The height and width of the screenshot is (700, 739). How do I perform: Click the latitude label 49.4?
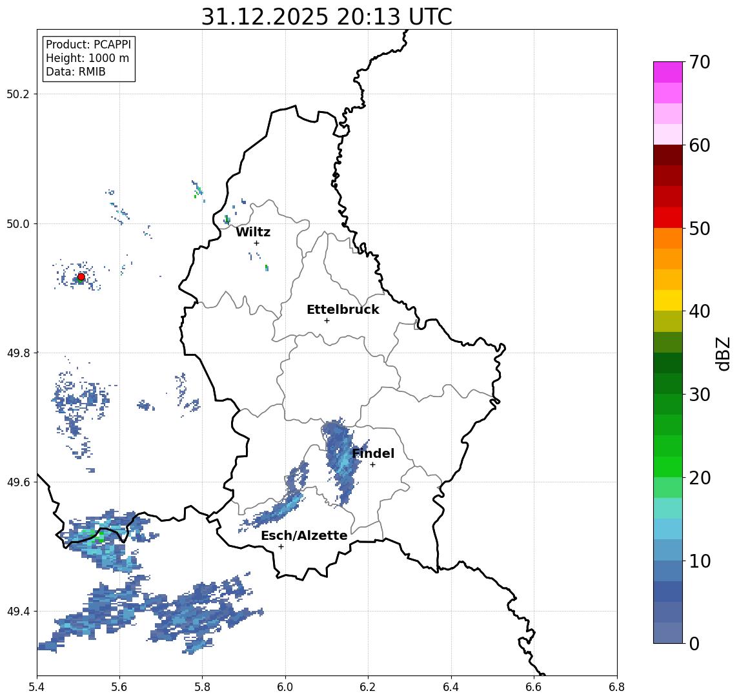[x=18, y=612]
